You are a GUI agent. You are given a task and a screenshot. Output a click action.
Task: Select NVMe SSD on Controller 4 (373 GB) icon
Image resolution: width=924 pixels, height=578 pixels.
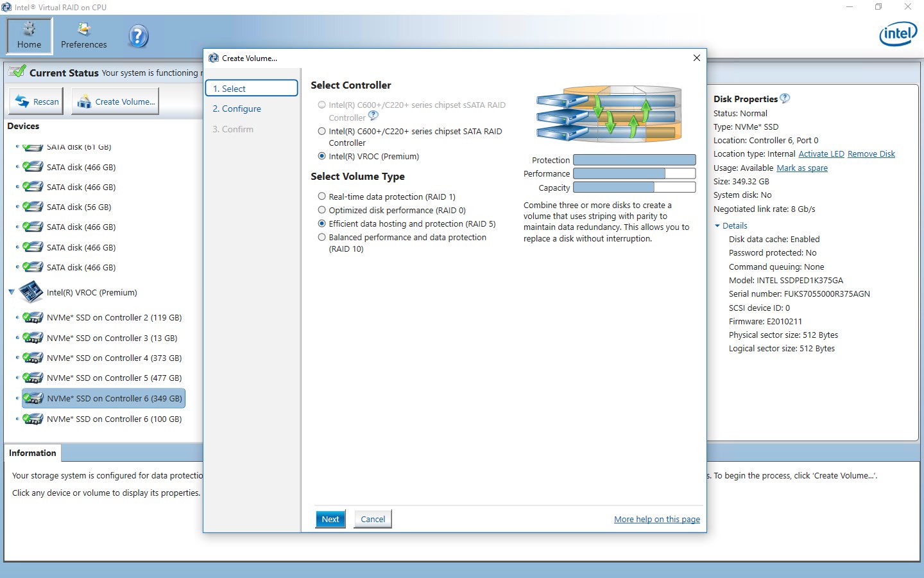(33, 358)
